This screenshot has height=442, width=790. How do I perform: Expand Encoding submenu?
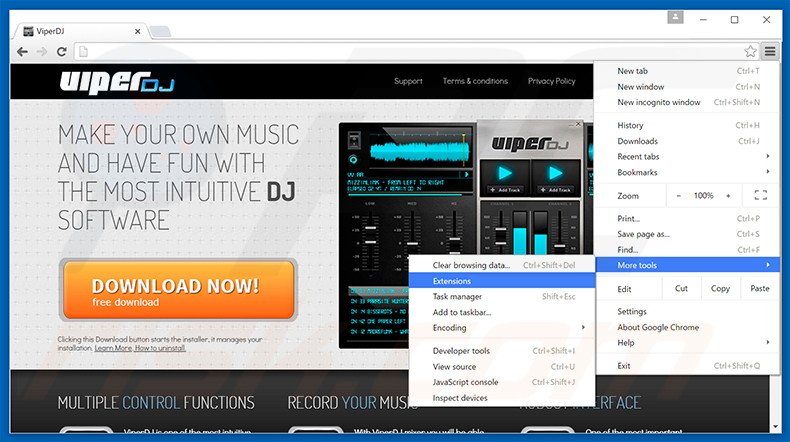502,328
